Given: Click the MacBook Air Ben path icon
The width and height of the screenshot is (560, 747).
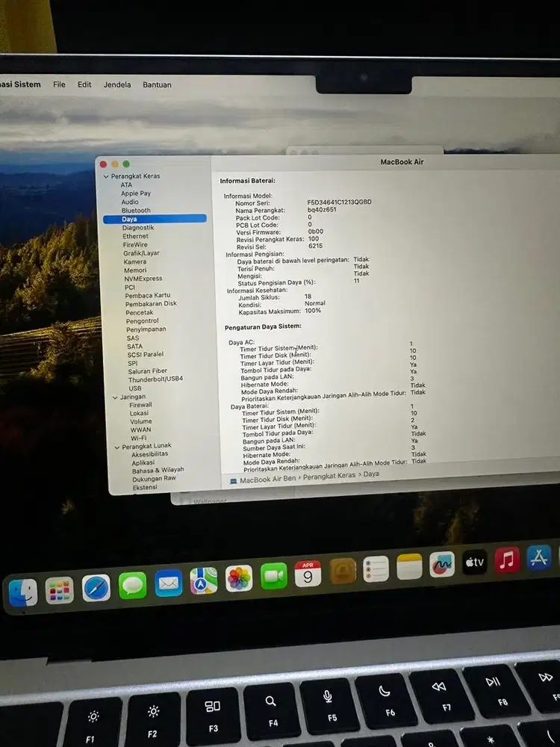Looking at the screenshot, I should [x=233, y=481].
